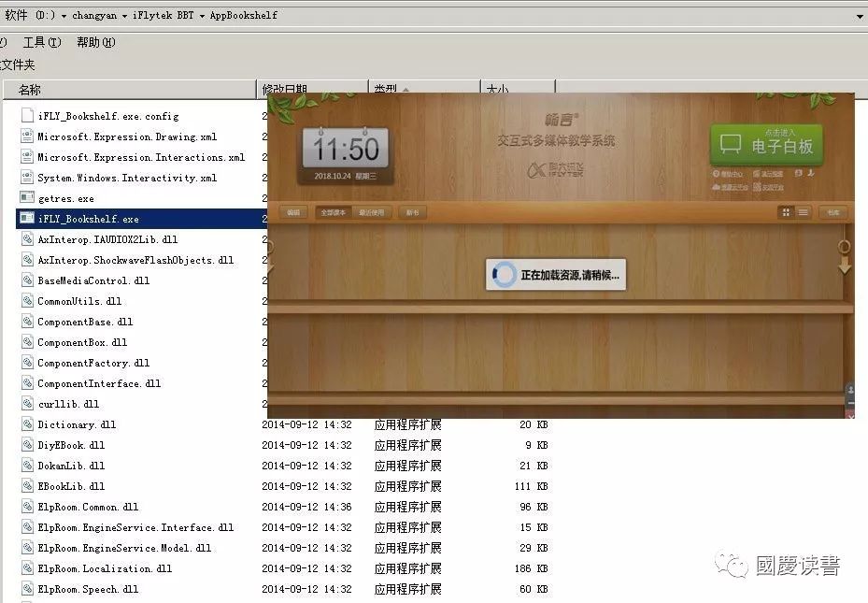
Task: Click the iFLY_Bookshelf.exe application icon
Action: coord(27,218)
